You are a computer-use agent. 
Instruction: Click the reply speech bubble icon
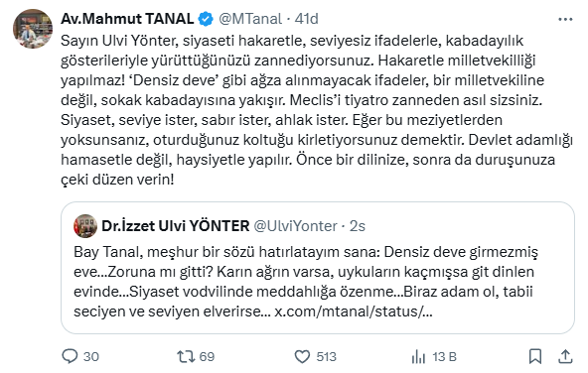click(x=70, y=356)
